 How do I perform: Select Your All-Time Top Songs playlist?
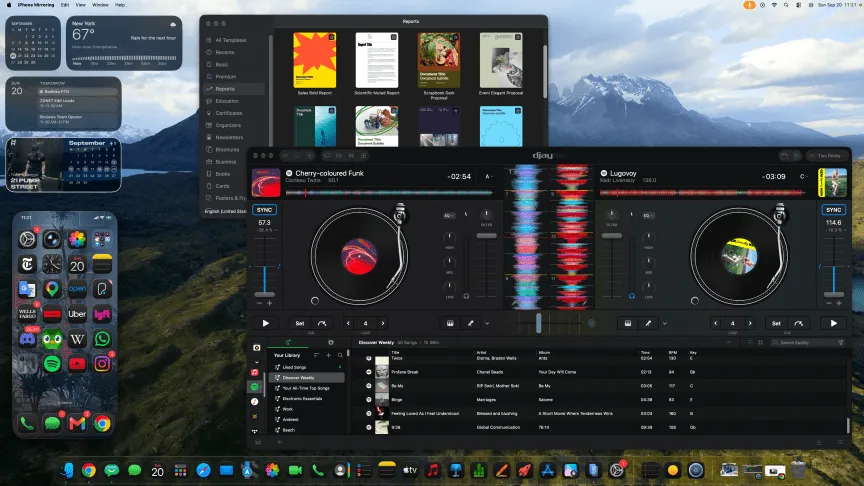click(x=307, y=388)
